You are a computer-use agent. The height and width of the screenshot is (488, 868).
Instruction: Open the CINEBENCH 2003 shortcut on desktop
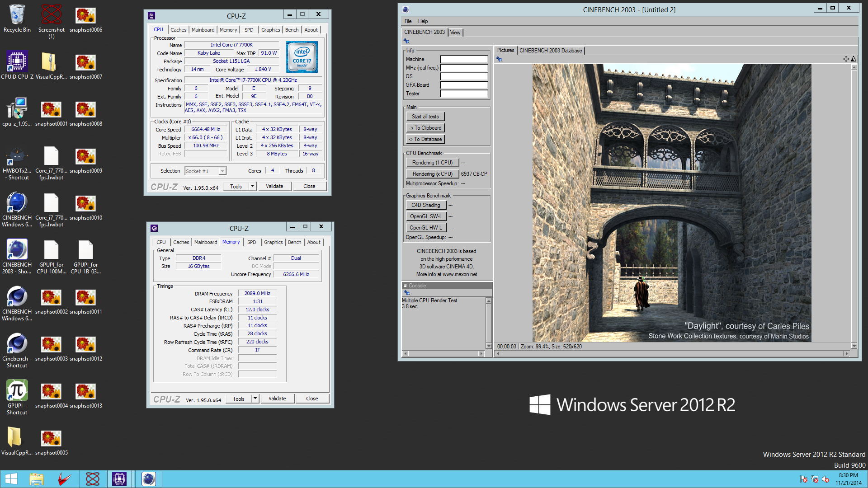[x=17, y=257]
